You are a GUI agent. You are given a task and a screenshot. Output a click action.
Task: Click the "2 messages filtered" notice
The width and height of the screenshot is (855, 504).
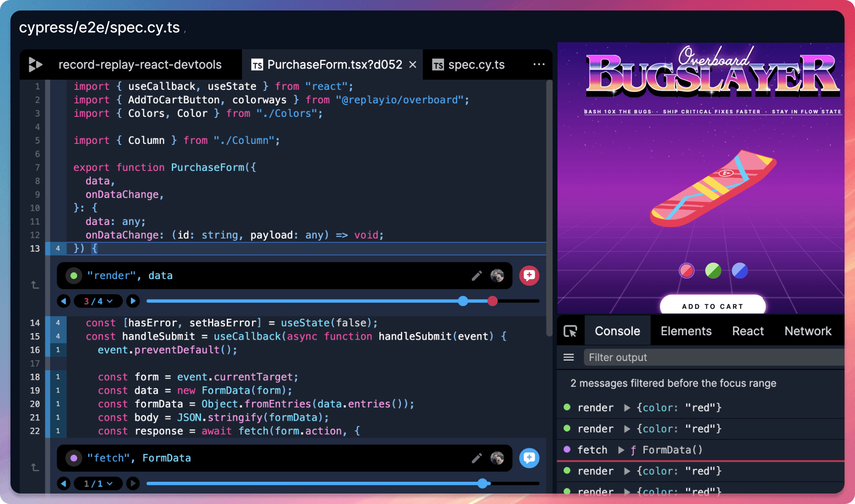673,383
